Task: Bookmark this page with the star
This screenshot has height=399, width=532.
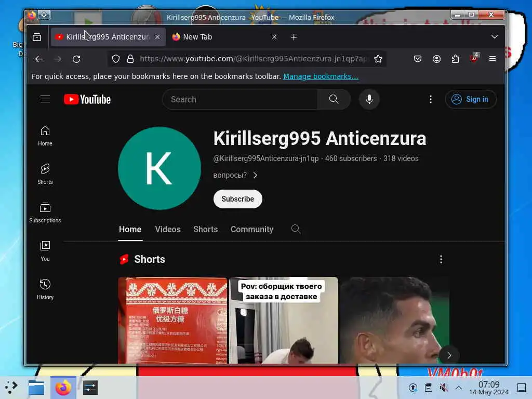Action: [378, 59]
